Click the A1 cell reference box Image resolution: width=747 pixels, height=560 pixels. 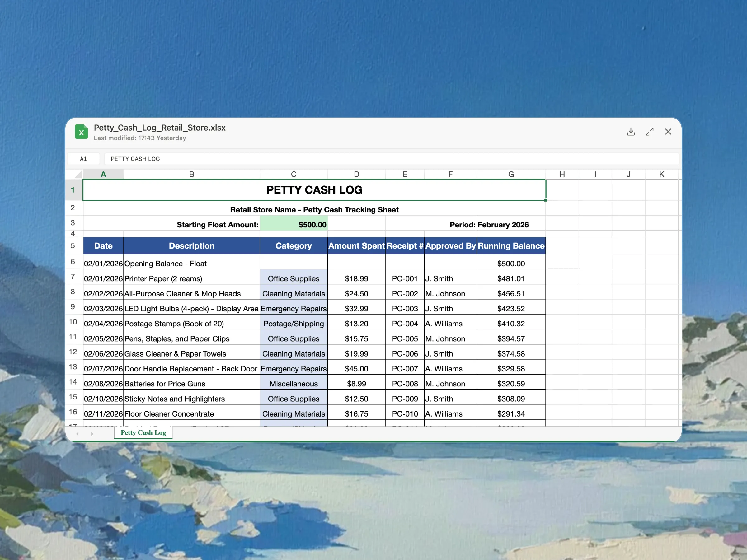click(83, 159)
